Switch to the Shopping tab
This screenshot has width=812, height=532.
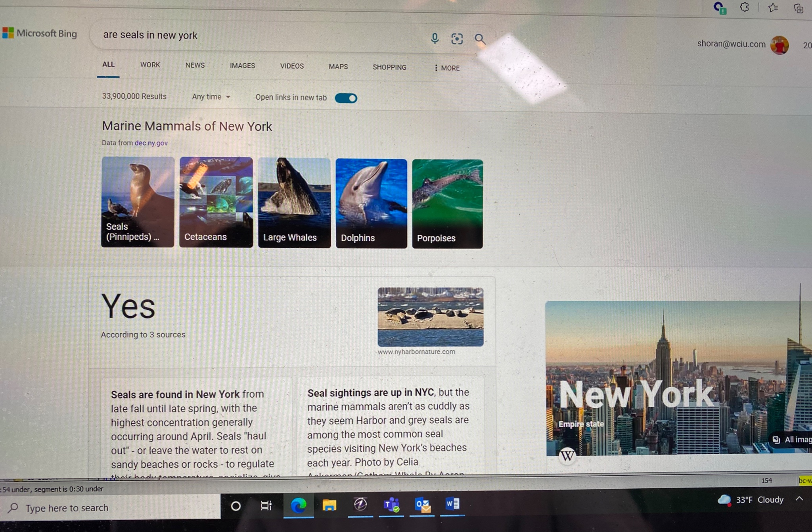[x=389, y=67]
